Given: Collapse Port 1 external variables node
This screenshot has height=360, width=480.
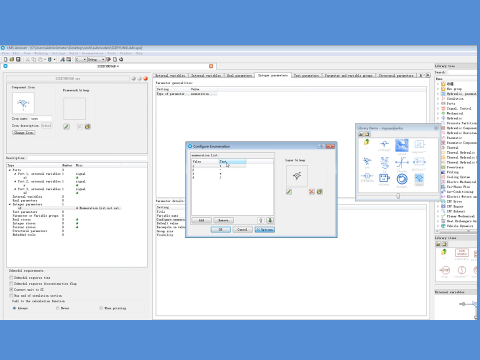Looking at the screenshot, I should 15,174.
